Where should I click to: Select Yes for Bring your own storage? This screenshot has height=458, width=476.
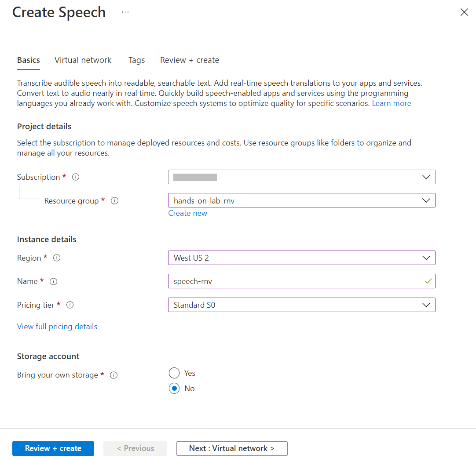[x=174, y=373]
